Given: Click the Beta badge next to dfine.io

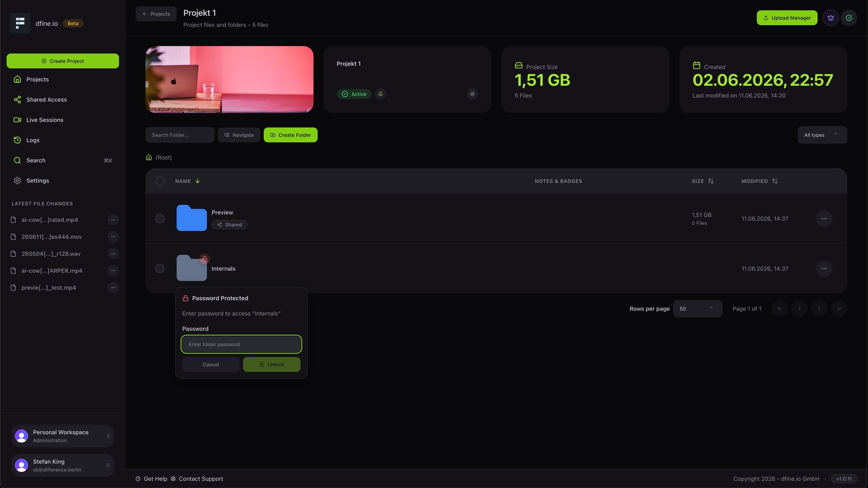Looking at the screenshot, I should (73, 24).
